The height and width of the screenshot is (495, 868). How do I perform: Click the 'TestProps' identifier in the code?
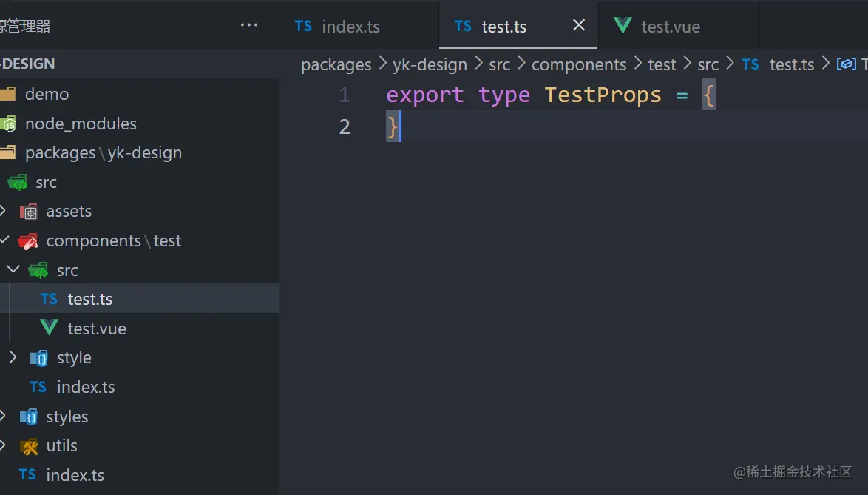[x=603, y=95]
